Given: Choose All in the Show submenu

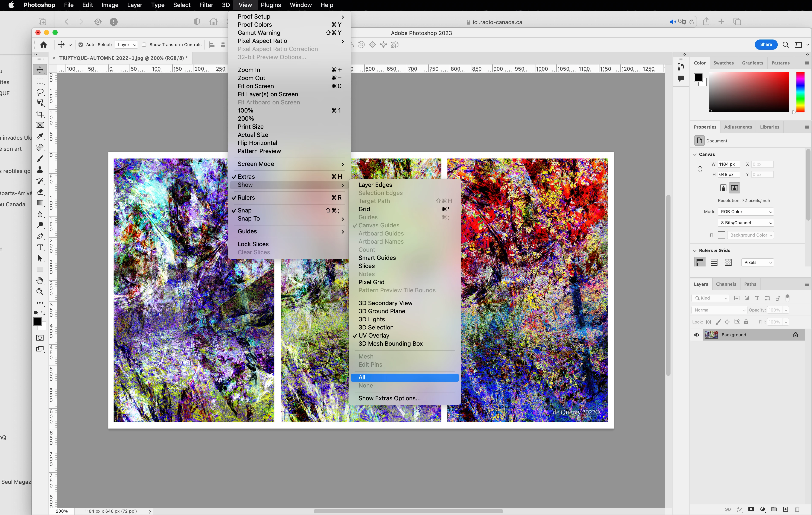Looking at the screenshot, I should pyautogui.click(x=404, y=377).
